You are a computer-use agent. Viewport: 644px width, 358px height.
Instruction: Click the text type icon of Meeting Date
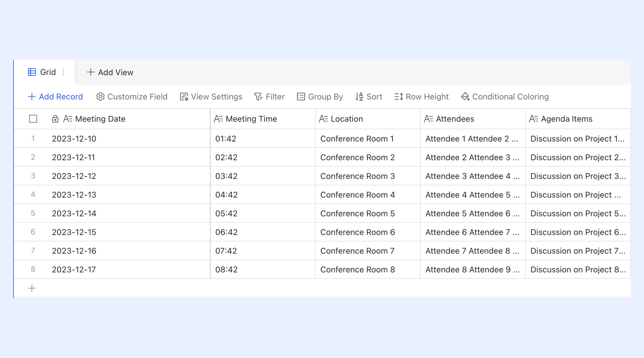[68, 119]
